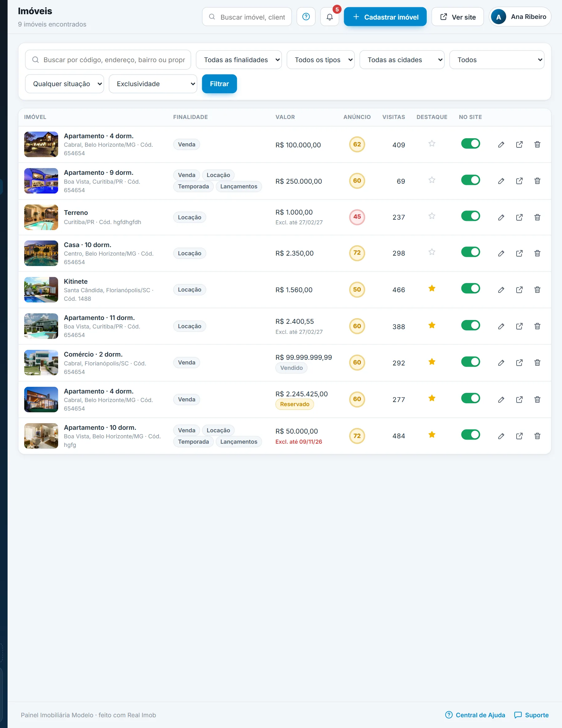The height and width of the screenshot is (728, 562).
Task: Open the Ver site button
Action: click(x=457, y=17)
